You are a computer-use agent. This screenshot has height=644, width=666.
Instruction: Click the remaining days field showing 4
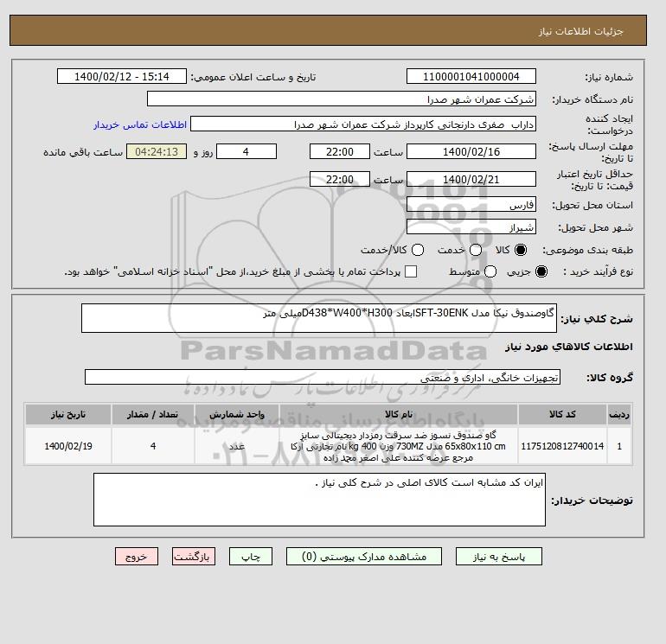point(247,151)
